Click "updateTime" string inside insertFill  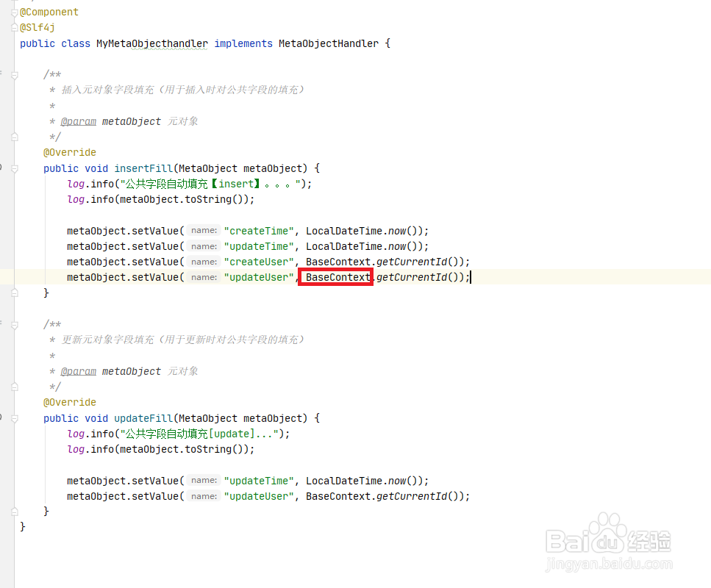(259, 247)
